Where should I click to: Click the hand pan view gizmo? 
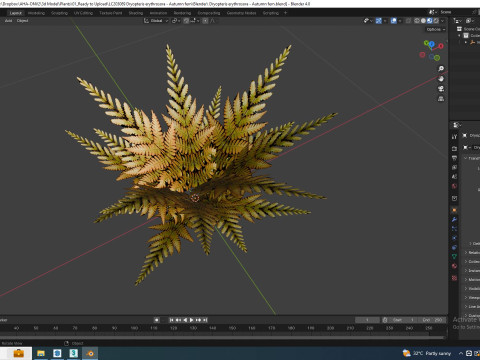[x=441, y=79]
